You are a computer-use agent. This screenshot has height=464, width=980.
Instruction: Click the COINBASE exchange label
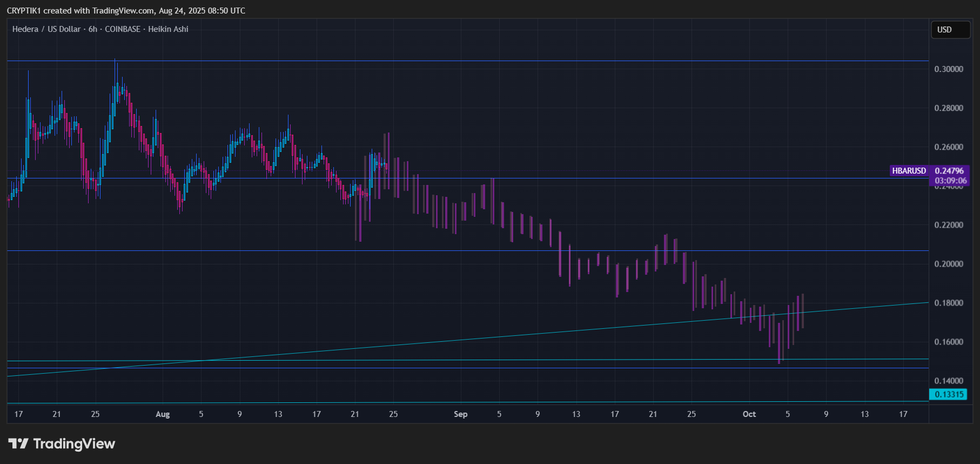123,29
